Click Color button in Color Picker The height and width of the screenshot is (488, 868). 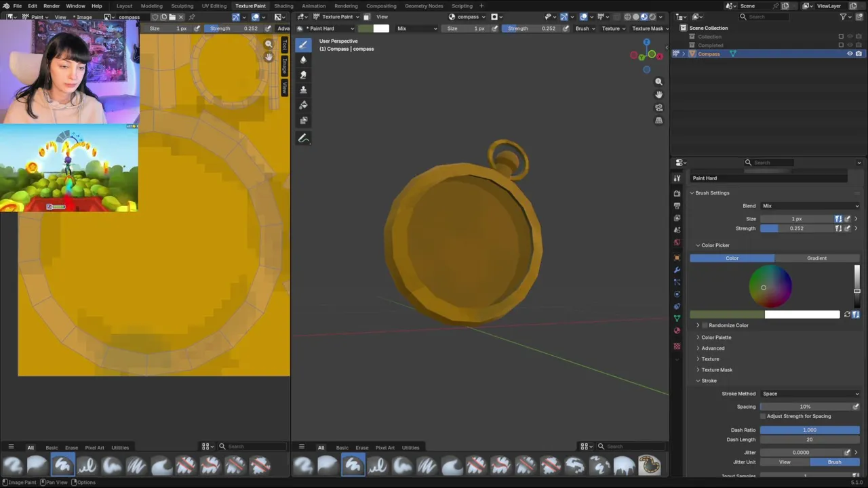pos(732,258)
